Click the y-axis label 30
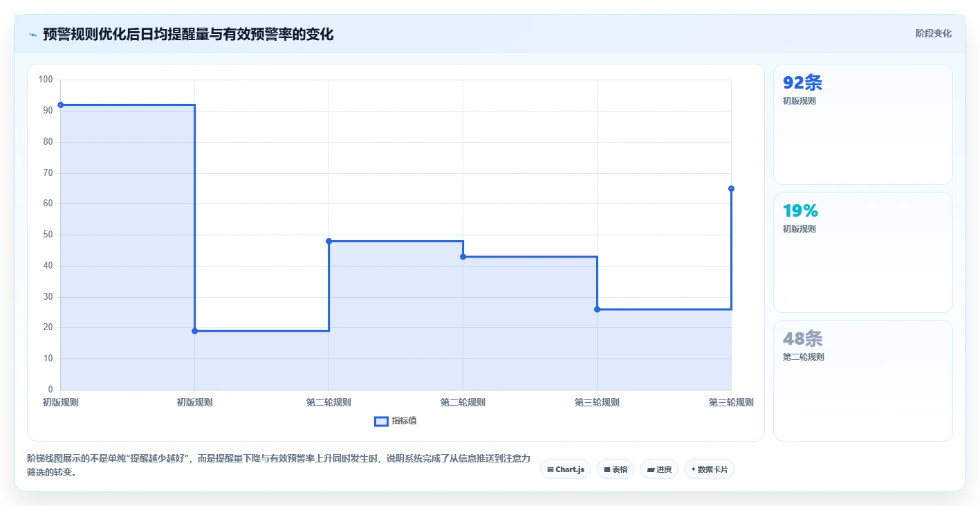The height and width of the screenshot is (506, 980). tap(48, 297)
